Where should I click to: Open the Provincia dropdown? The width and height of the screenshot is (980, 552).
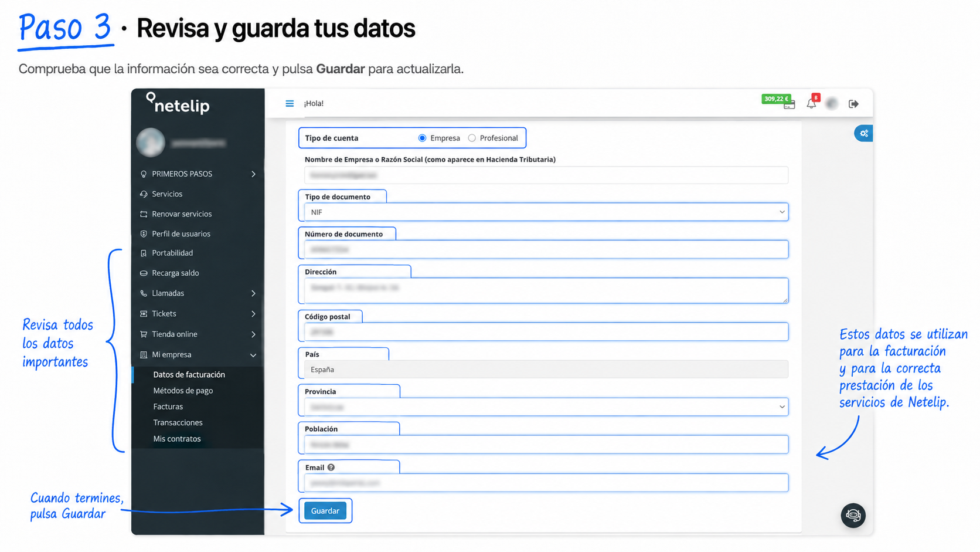[546, 407]
